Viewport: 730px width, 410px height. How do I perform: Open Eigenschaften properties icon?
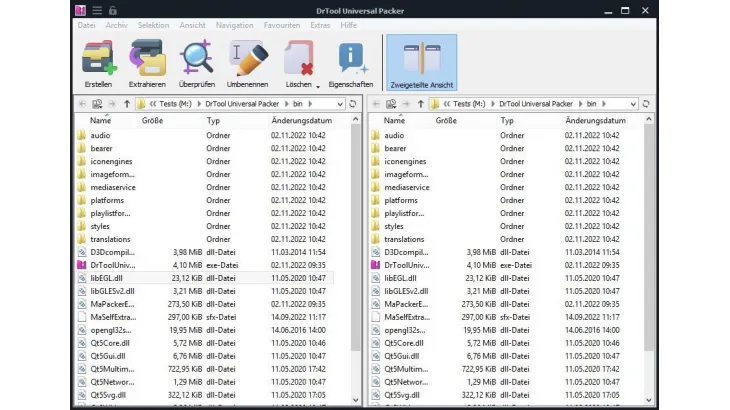(x=350, y=60)
